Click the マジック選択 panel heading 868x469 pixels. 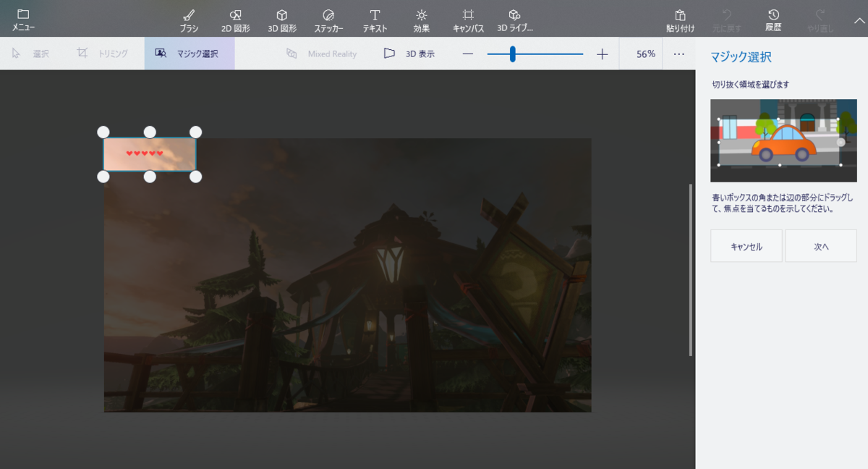[741, 56]
